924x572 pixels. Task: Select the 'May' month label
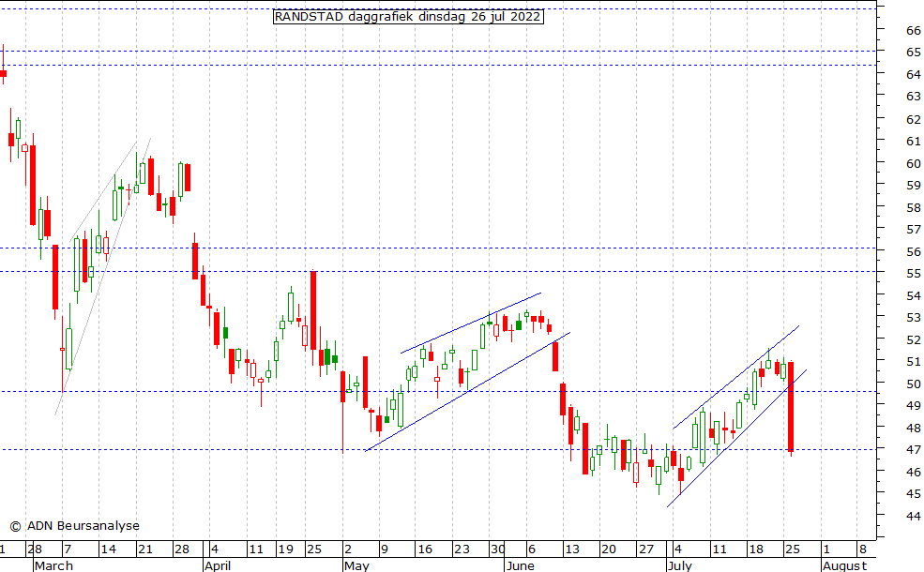(356, 565)
